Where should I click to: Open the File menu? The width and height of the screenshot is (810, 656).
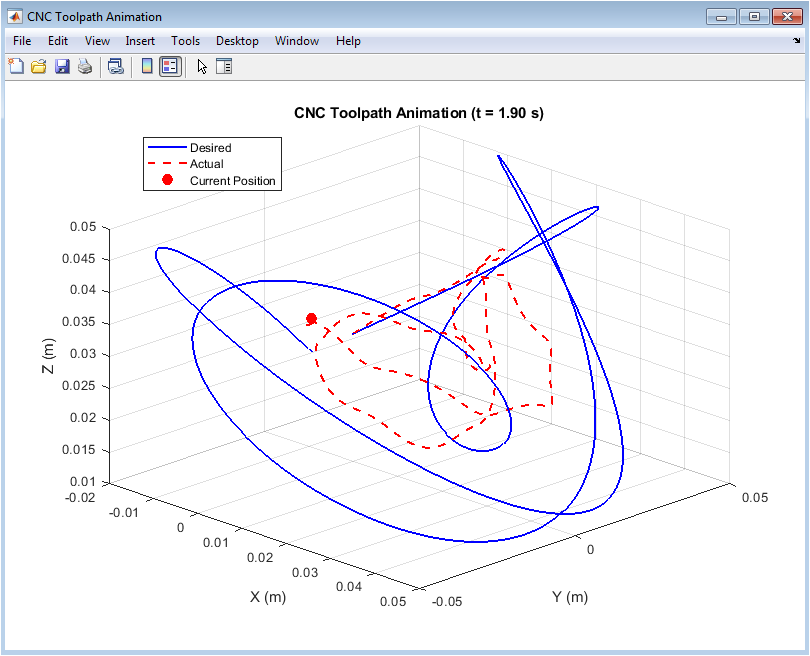tap(22, 41)
